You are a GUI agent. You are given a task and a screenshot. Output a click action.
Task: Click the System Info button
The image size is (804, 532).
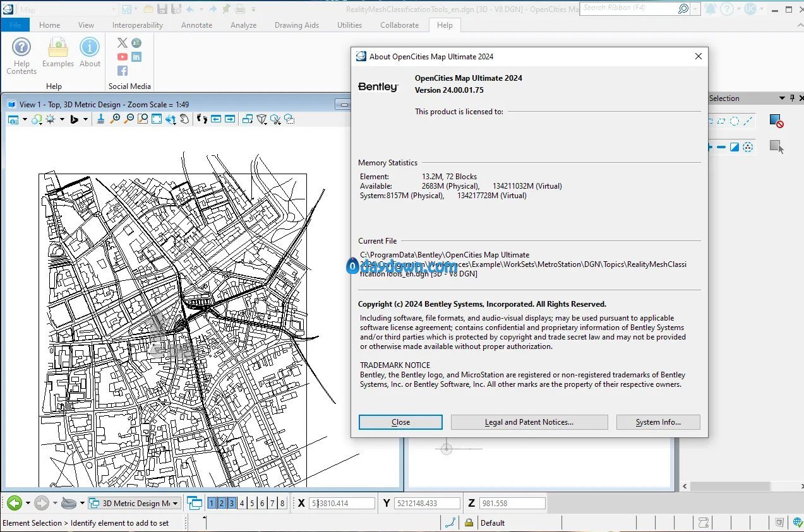click(x=658, y=422)
